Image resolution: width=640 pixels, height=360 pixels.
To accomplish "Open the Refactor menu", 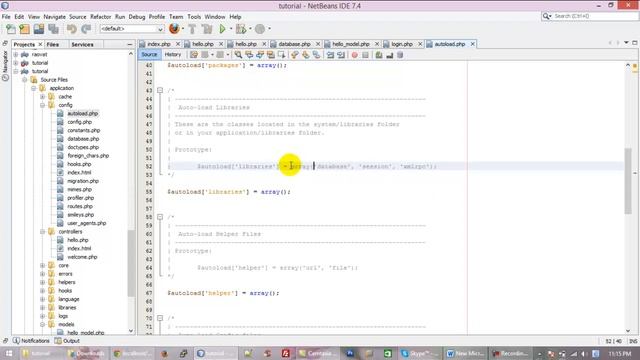I will click(100, 17).
